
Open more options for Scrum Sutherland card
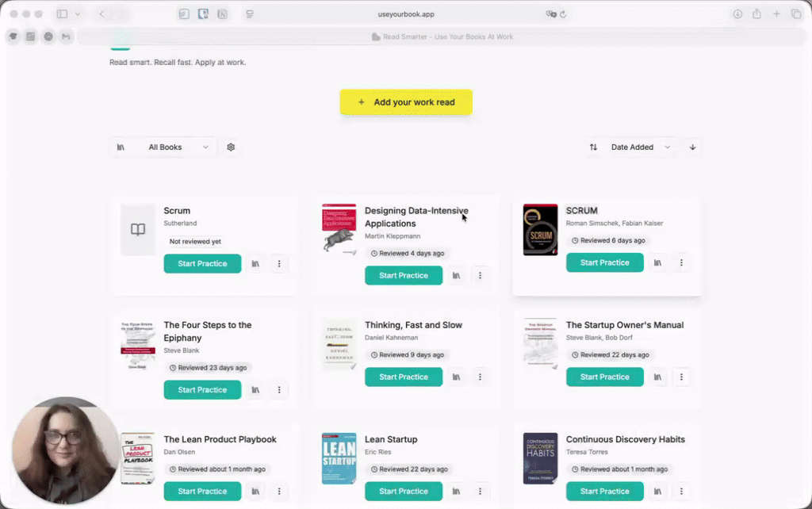pos(279,263)
